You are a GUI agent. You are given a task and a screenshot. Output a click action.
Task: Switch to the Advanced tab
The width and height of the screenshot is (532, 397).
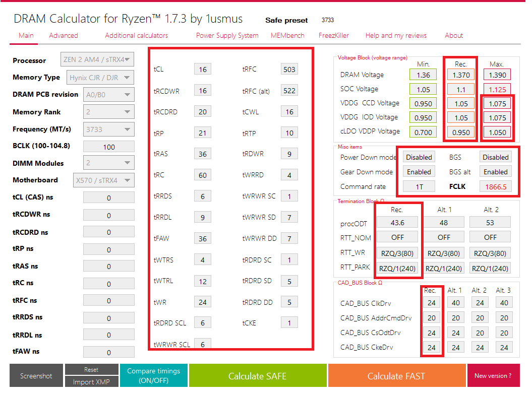pos(64,36)
